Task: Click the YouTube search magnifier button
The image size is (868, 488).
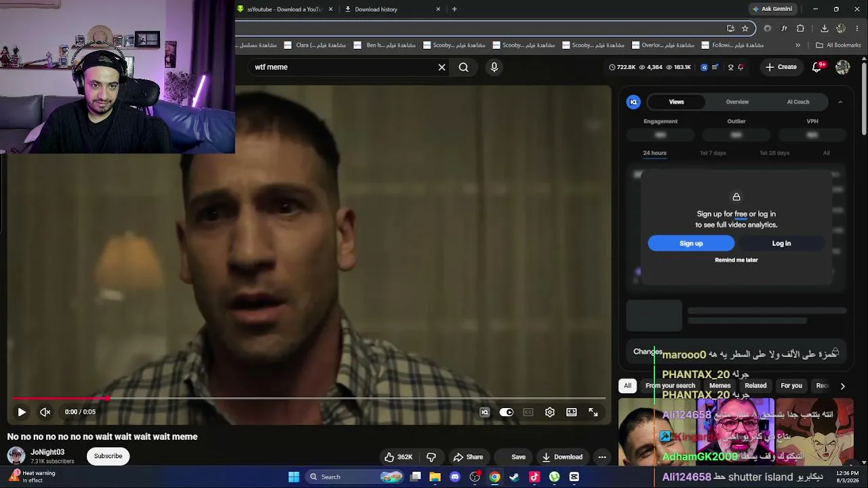Action: [463, 67]
